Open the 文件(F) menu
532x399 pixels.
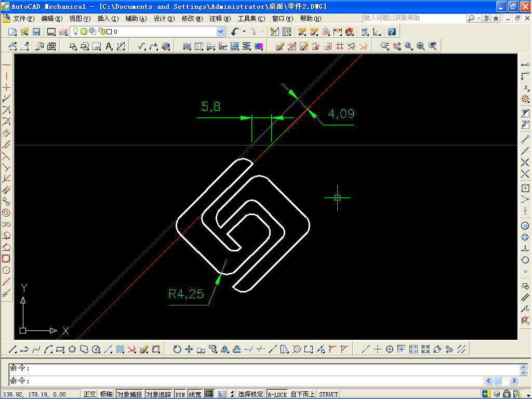click(24, 19)
